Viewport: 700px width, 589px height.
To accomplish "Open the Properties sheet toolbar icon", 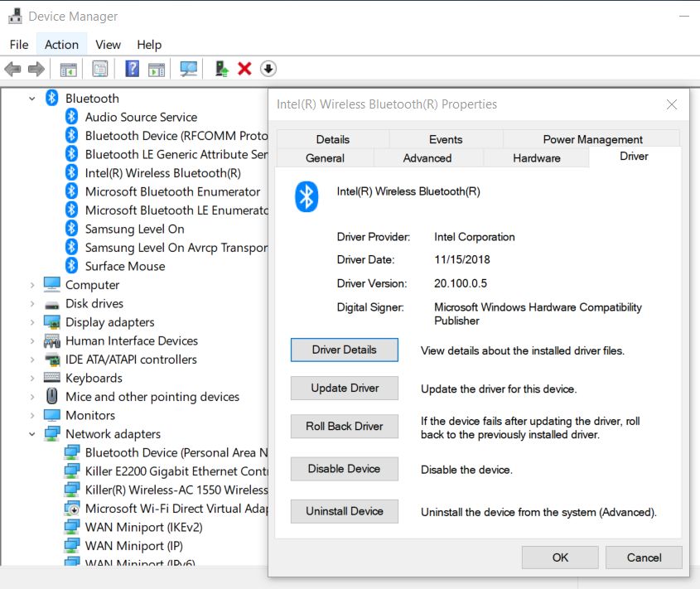I will point(100,69).
